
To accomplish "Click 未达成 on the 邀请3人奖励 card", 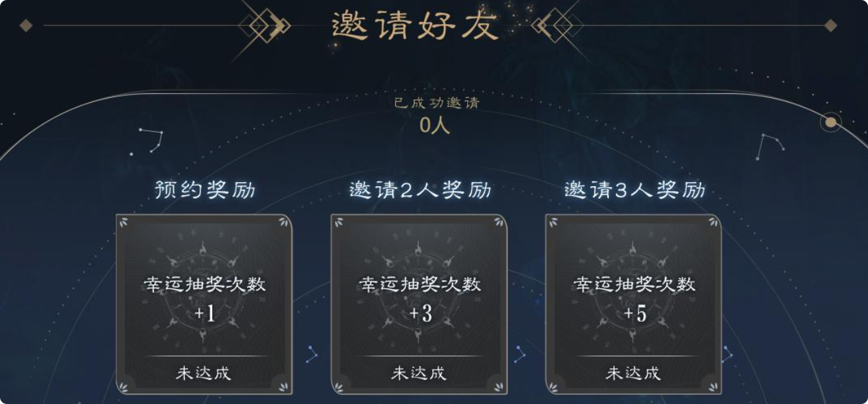I will [633, 373].
